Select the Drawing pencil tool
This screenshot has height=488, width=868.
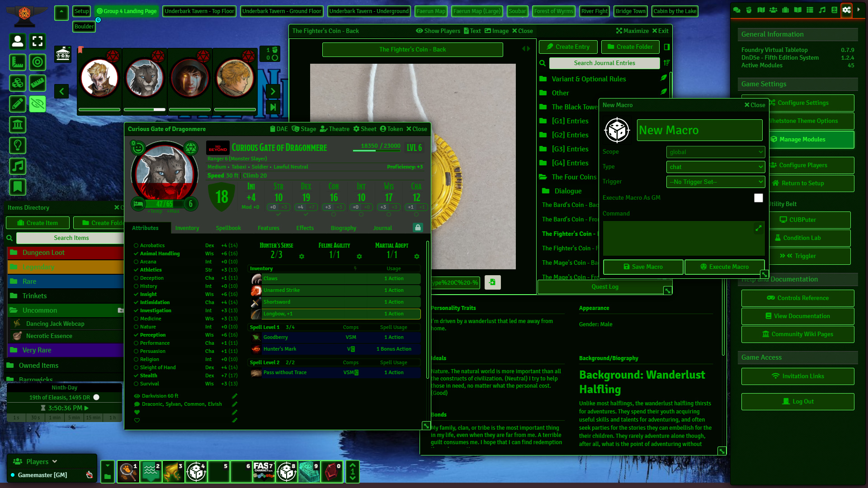tap(18, 104)
